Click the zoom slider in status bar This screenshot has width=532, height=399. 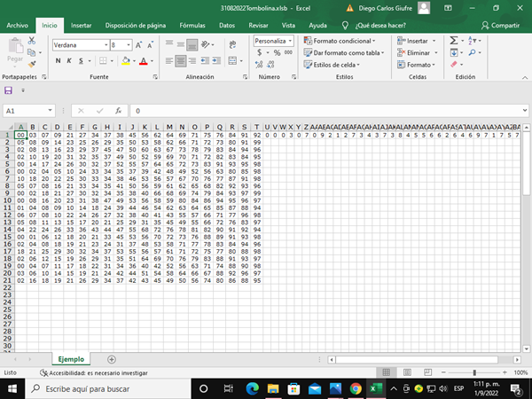(x=475, y=372)
